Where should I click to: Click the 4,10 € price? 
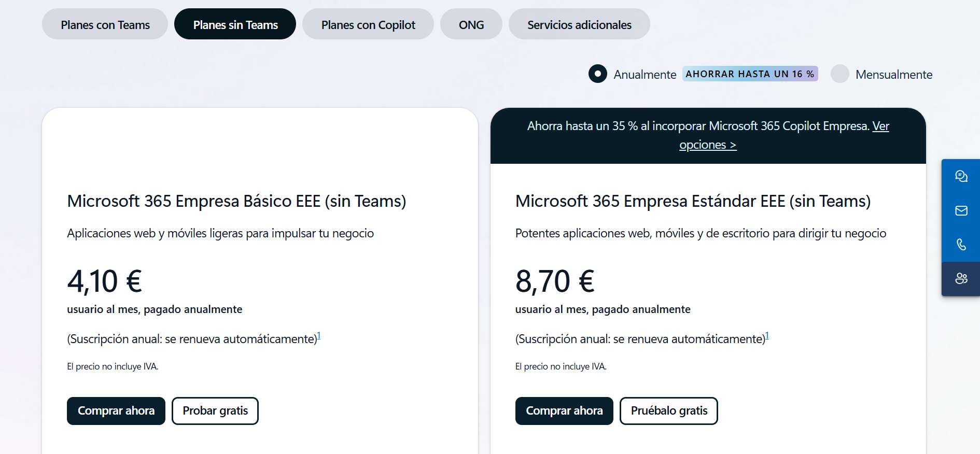pos(105,281)
